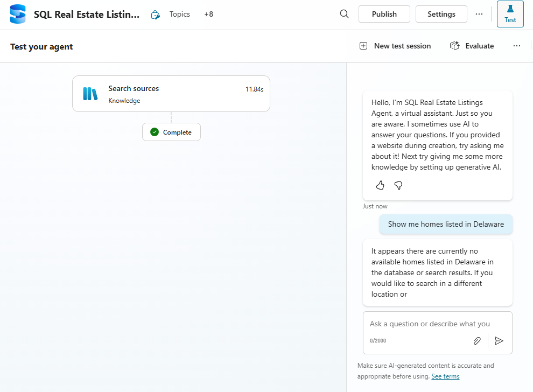Click the thumbs down feedback icon
Image resolution: width=533 pixels, height=392 pixels.
click(x=398, y=185)
